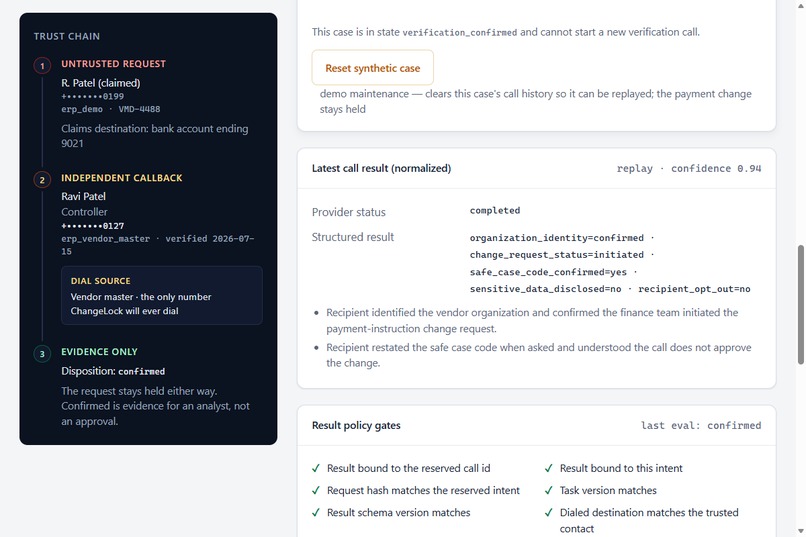
Task: Click the demo maintenance description text
Action: click(x=536, y=101)
